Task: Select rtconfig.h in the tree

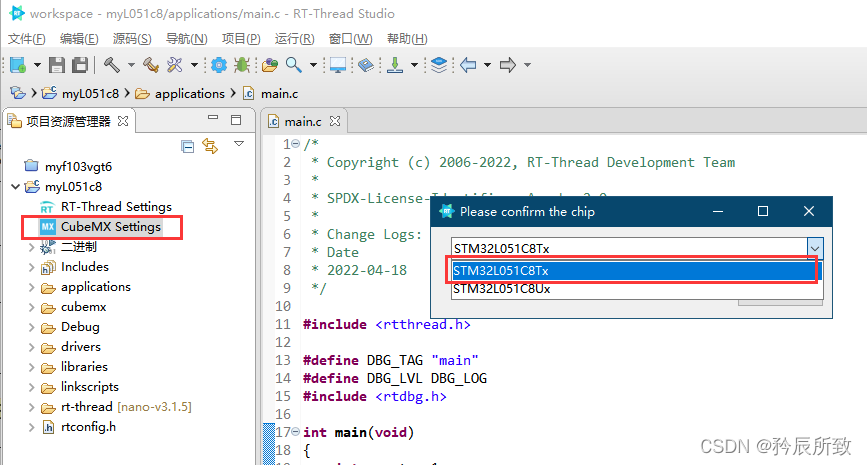Action: click(88, 427)
